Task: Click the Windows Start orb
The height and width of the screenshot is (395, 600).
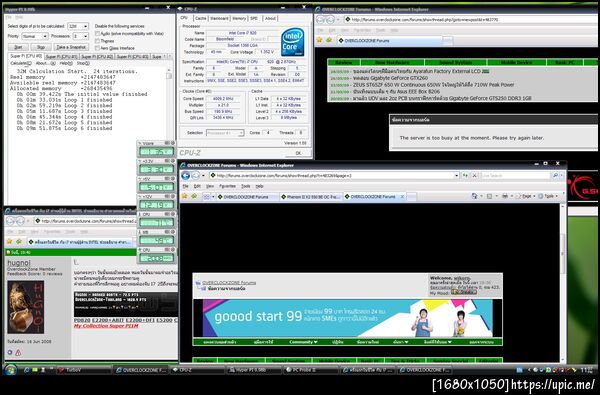Action: click(10, 370)
